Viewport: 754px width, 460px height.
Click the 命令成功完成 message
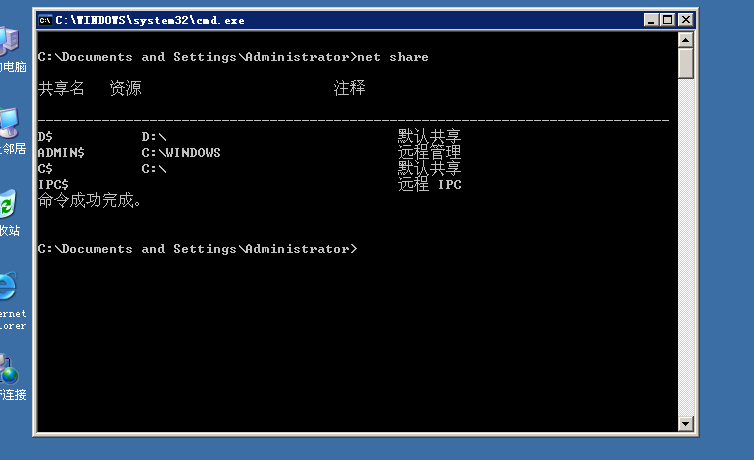point(89,200)
